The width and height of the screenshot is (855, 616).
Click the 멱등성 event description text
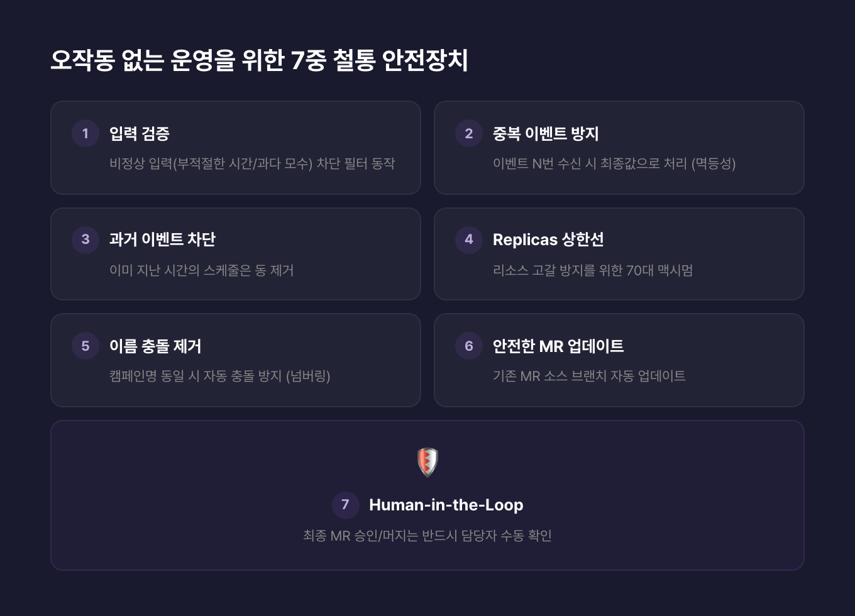(x=614, y=163)
